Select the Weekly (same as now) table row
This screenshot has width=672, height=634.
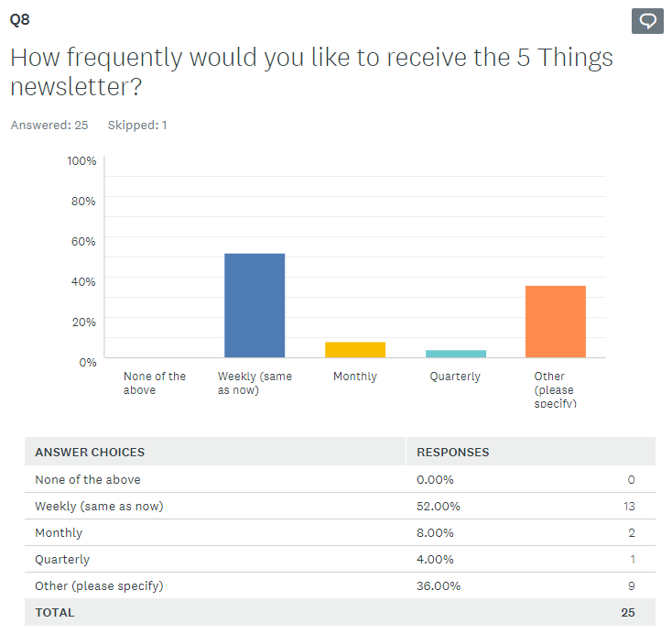click(x=99, y=506)
